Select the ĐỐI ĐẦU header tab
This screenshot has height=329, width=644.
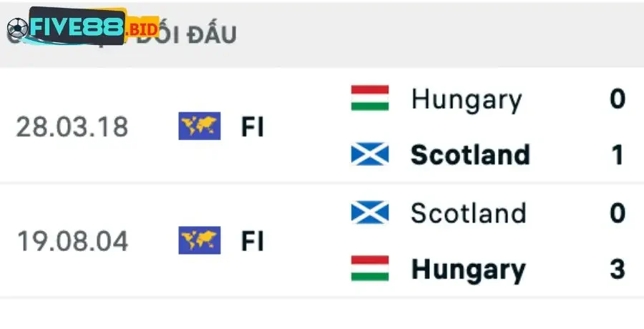click(x=186, y=35)
